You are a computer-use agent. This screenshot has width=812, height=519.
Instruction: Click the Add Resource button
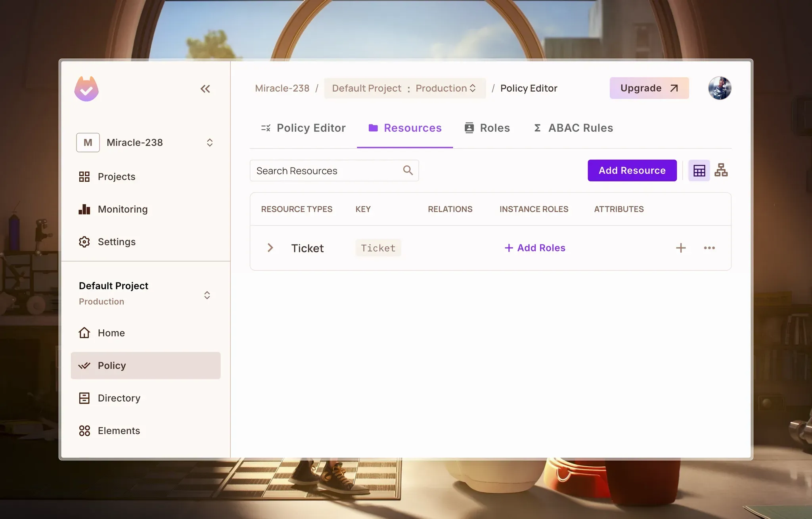[x=632, y=171]
